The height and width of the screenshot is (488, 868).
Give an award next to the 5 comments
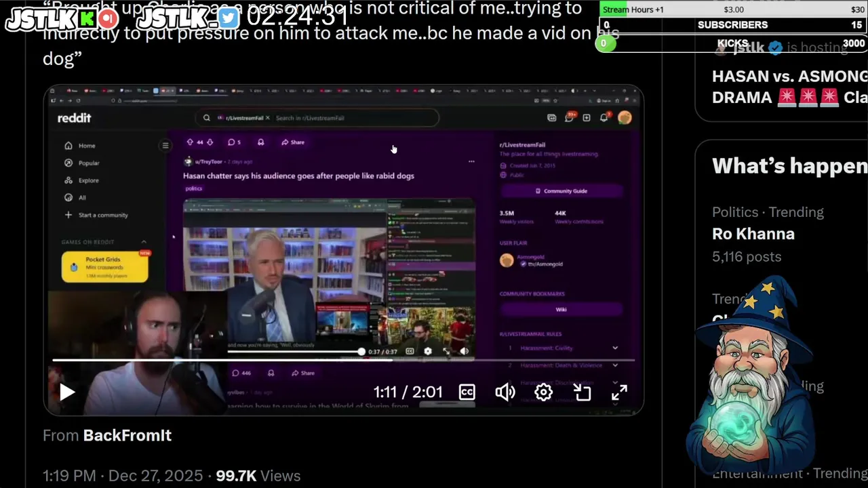(261, 142)
